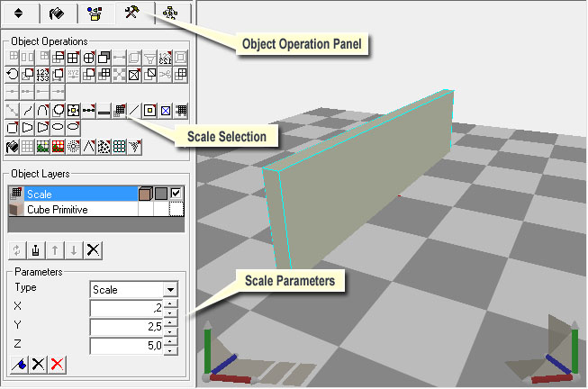This screenshot has height=389, width=588.
Task: Select the circle-in-square operation icon
Action: point(58,110)
